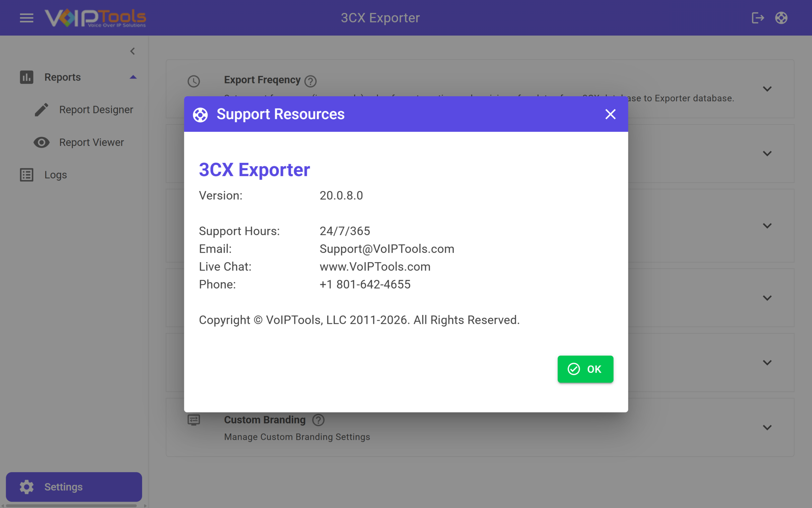Screen dimensions: 812x508
Task: Collapse the Reports menu group
Action: pos(133,77)
